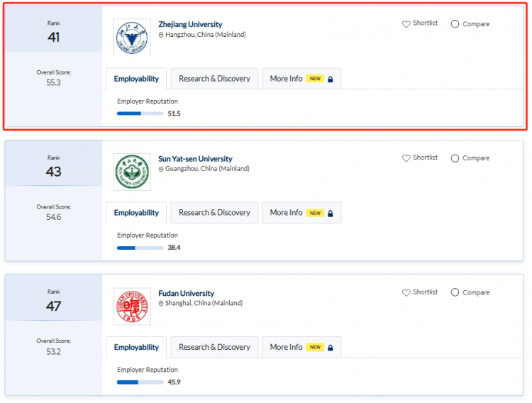
Task: Click rank number 47
Action: coord(54,307)
